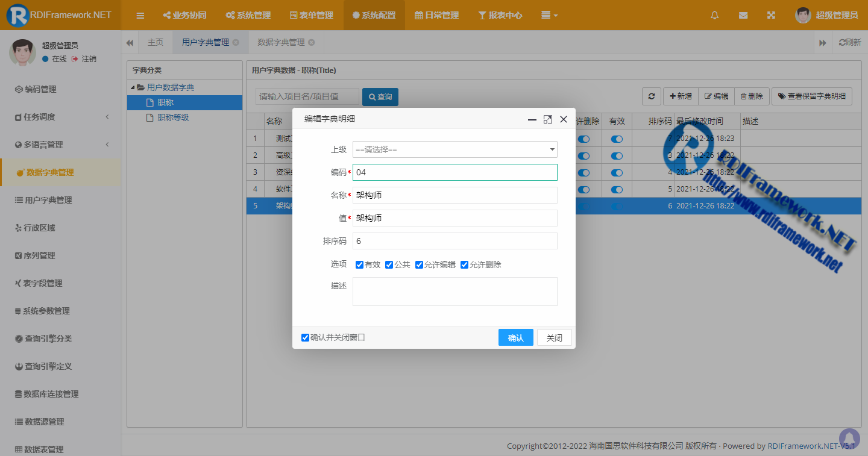Click the 描述 text area

[455, 292]
